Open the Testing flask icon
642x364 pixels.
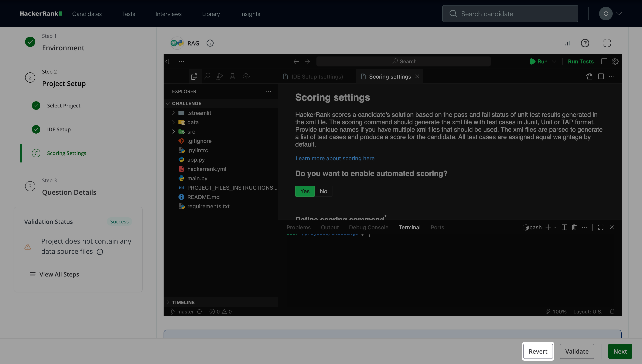click(x=232, y=76)
